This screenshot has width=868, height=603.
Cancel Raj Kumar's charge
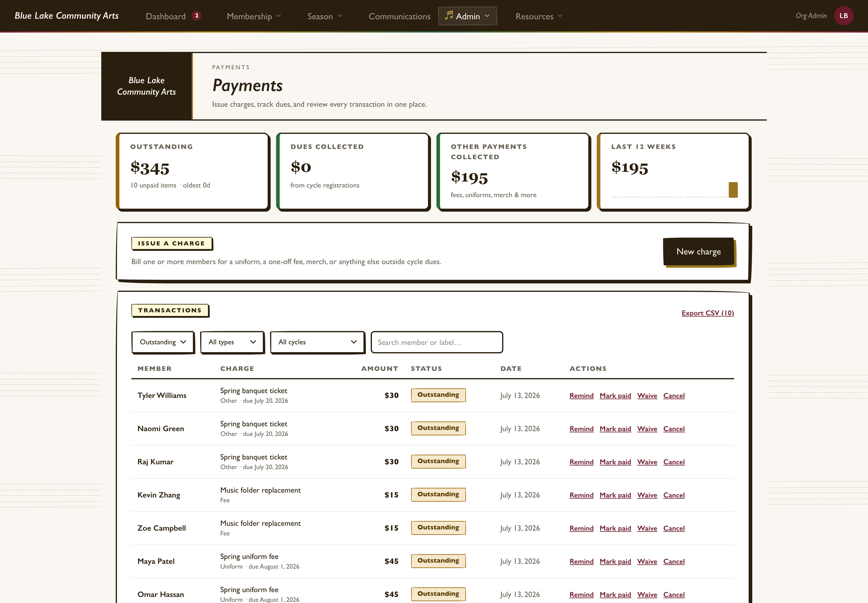click(674, 462)
